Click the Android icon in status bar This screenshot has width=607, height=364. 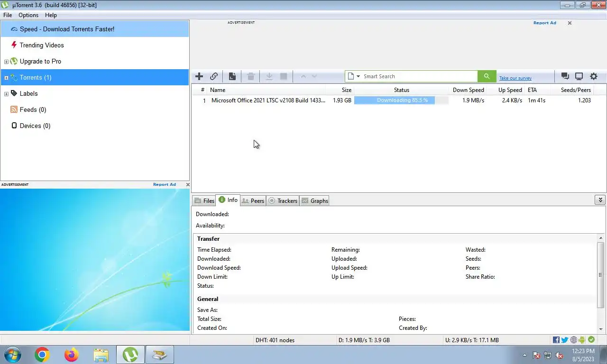[582, 340]
